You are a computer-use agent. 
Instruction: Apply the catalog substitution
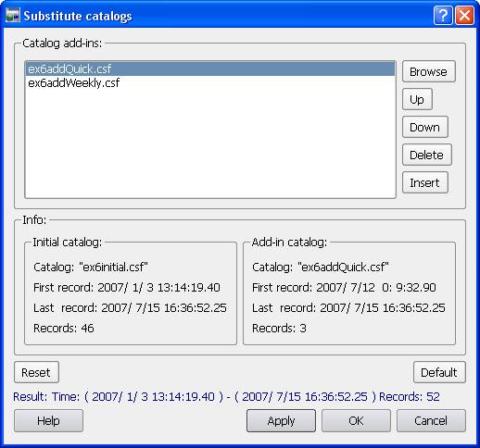coord(281,421)
